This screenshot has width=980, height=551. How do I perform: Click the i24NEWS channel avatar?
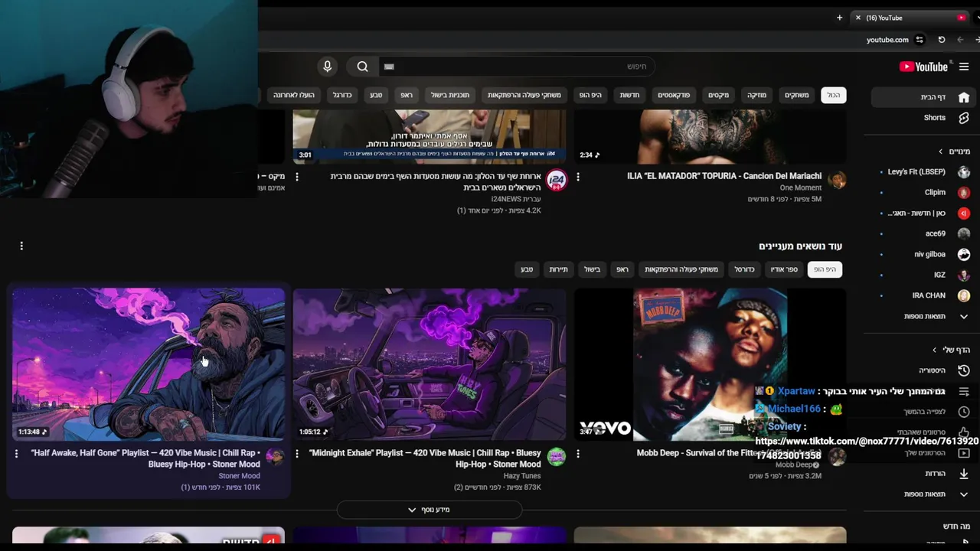pyautogui.click(x=557, y=181)
